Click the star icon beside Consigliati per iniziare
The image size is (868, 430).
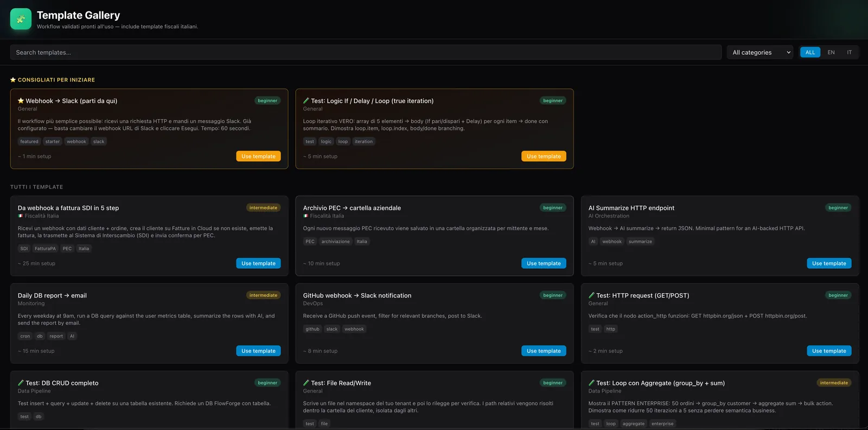[x=13, y=80]
